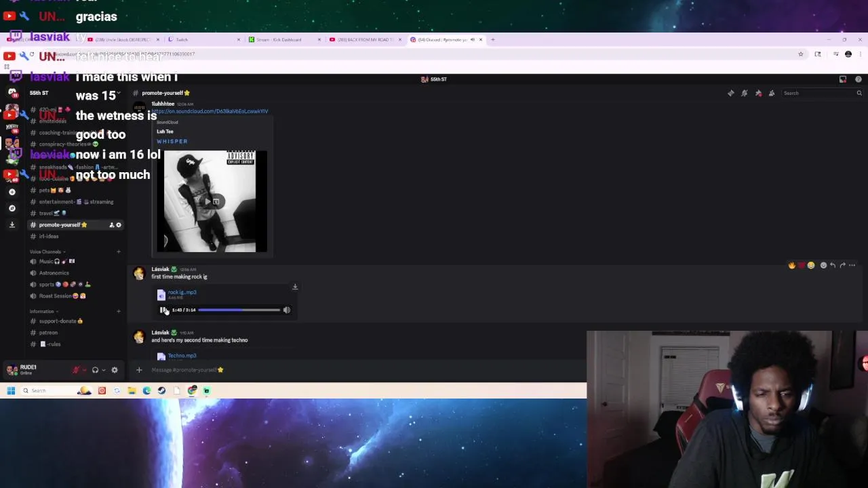The width and height of the screenshot is (868, 488).
Task: Reply to Lásviak's rock message
Action: [833, 266]
